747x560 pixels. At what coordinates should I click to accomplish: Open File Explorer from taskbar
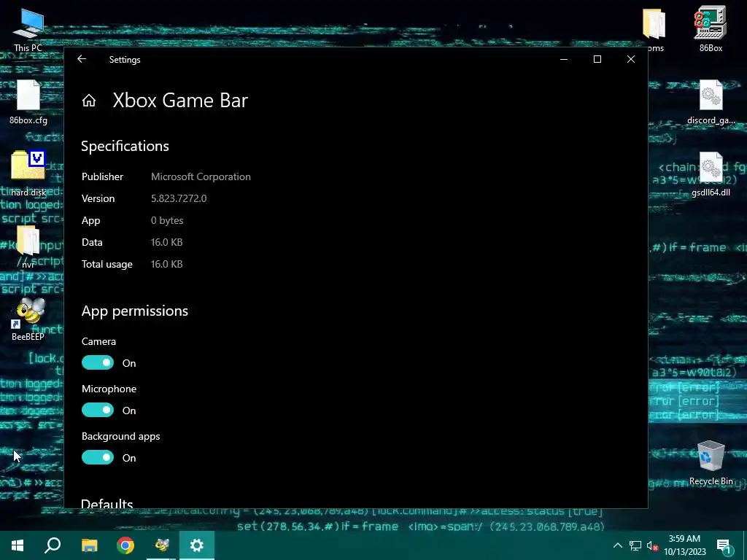click(x=89, y=545)
